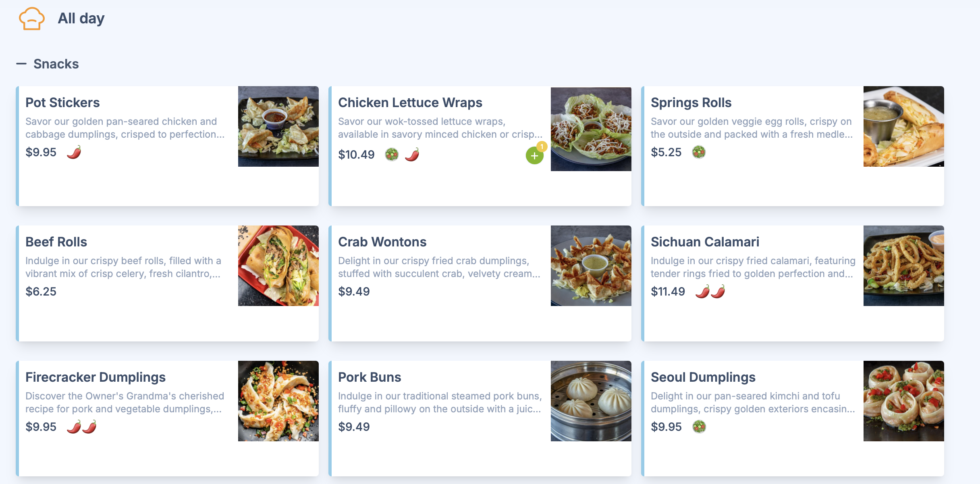Click the Seoul Dumplings dish image
The height and width of the screenshot is (484, 980).
point(903,401)
